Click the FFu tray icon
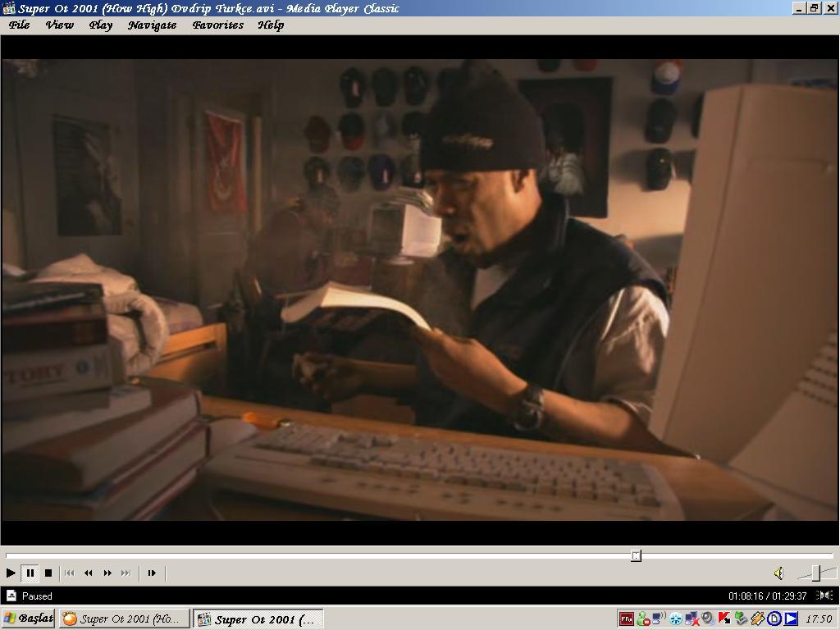 coord(626,619)
